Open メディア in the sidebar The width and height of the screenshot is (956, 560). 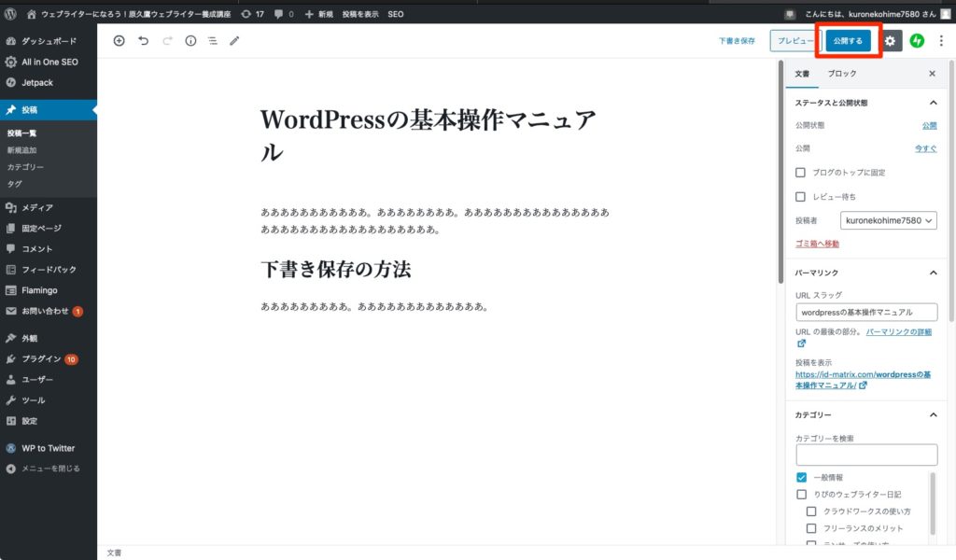pos(49,207)
